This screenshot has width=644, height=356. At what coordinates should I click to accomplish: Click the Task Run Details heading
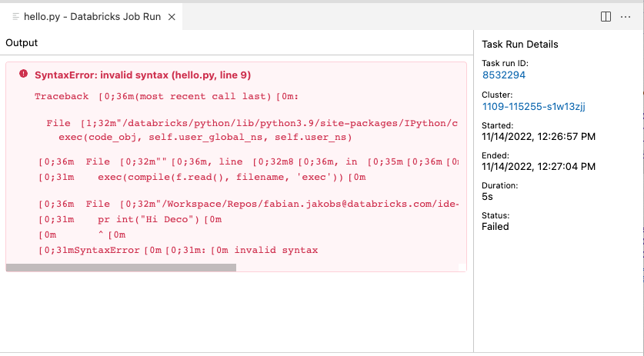tap(520, 45)
